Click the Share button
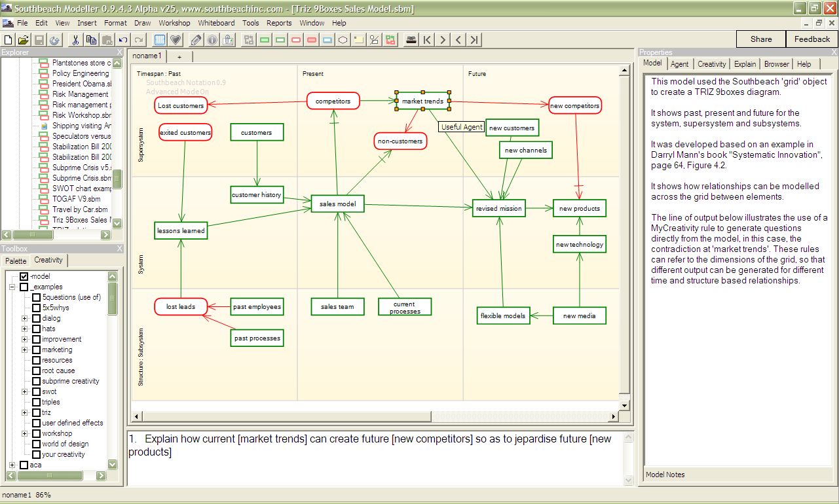 tap(760, 39)
